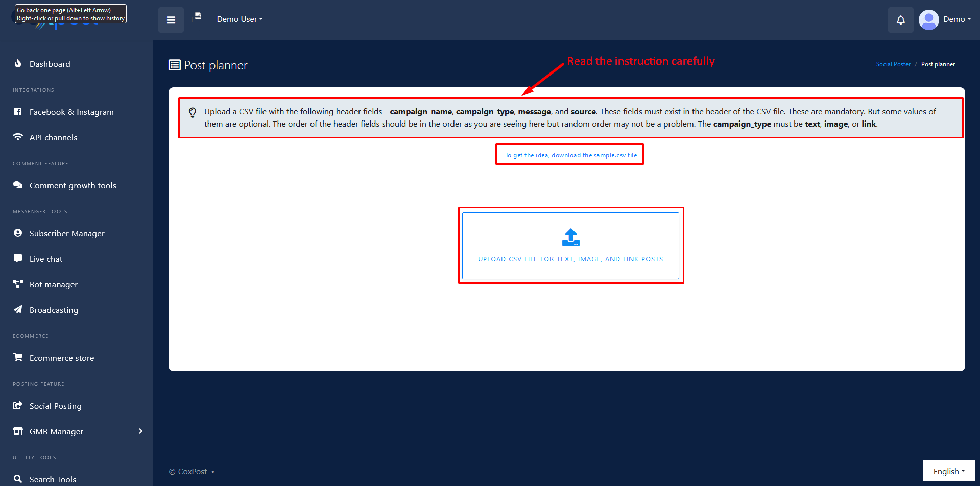Download the sample.csv file link

click(570, 155)
